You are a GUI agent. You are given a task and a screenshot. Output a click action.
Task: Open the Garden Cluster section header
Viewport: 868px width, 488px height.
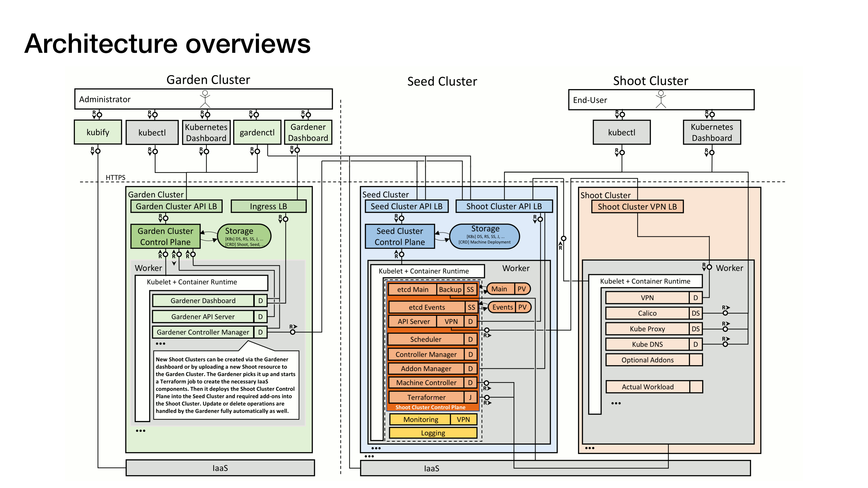pos(156,194)
